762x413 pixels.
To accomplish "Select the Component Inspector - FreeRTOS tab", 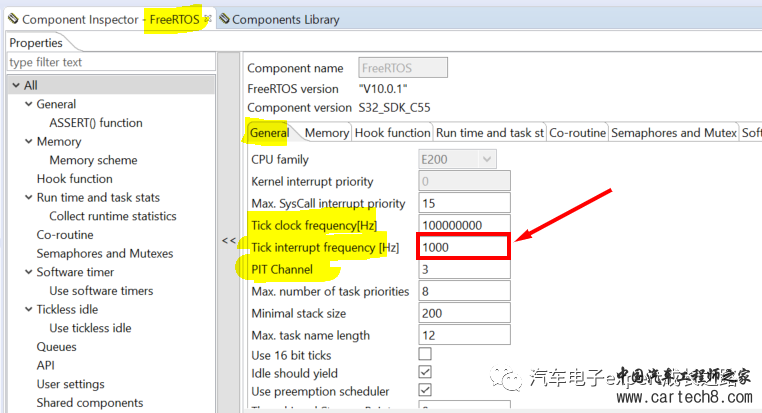I will pyautogui.click(x=109, y=19).
